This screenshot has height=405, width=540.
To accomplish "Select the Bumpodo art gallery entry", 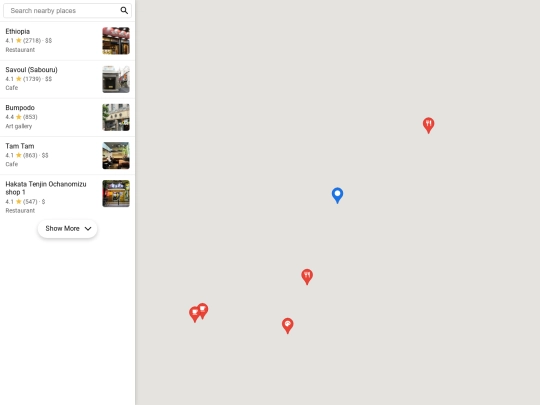I will click(x=68, y=117).
